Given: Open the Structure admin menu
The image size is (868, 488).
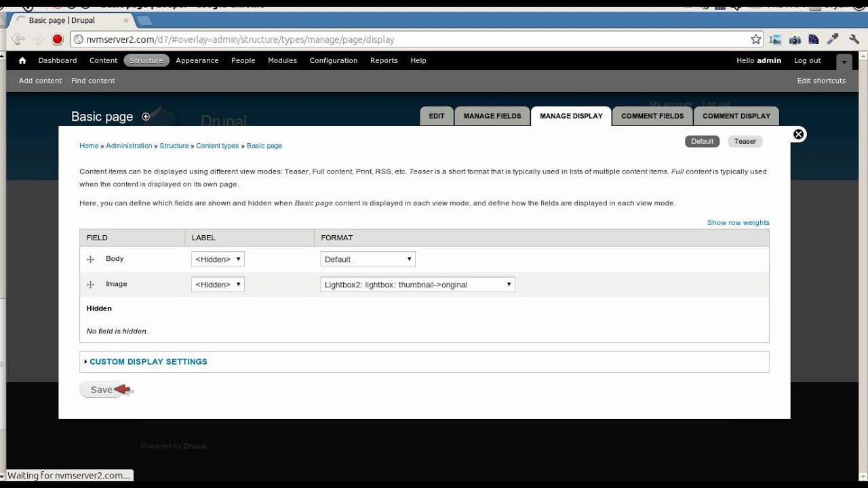Looking at the screenshot, I should point(146,60).
